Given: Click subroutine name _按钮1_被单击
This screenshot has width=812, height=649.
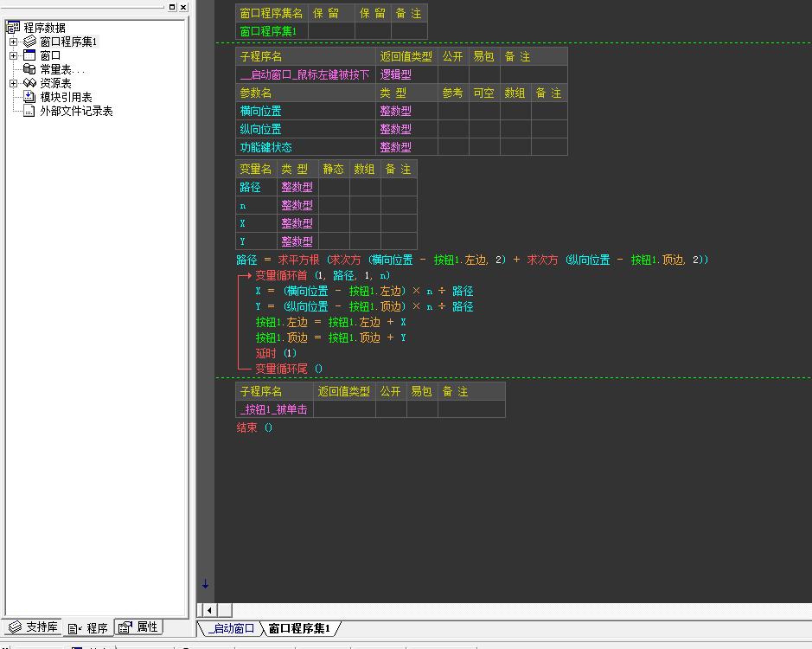Looking at the screenshot, I should coord(274,409).
